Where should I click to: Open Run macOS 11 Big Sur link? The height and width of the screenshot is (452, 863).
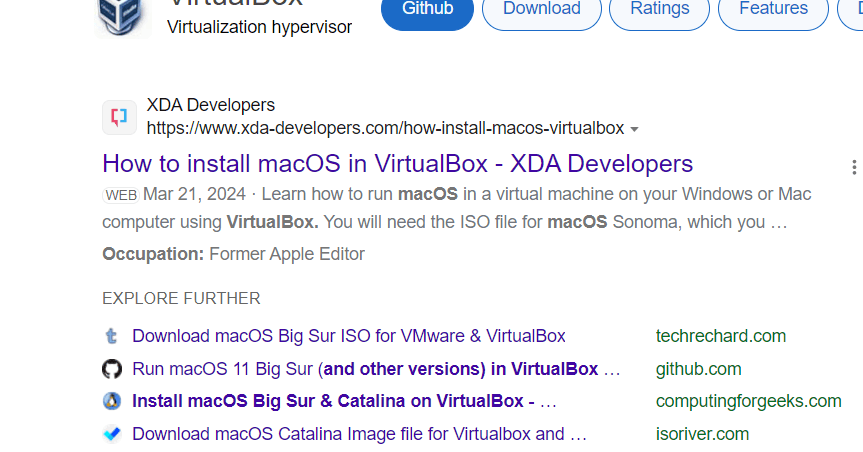pyautogui.click(x=376, y=369)
